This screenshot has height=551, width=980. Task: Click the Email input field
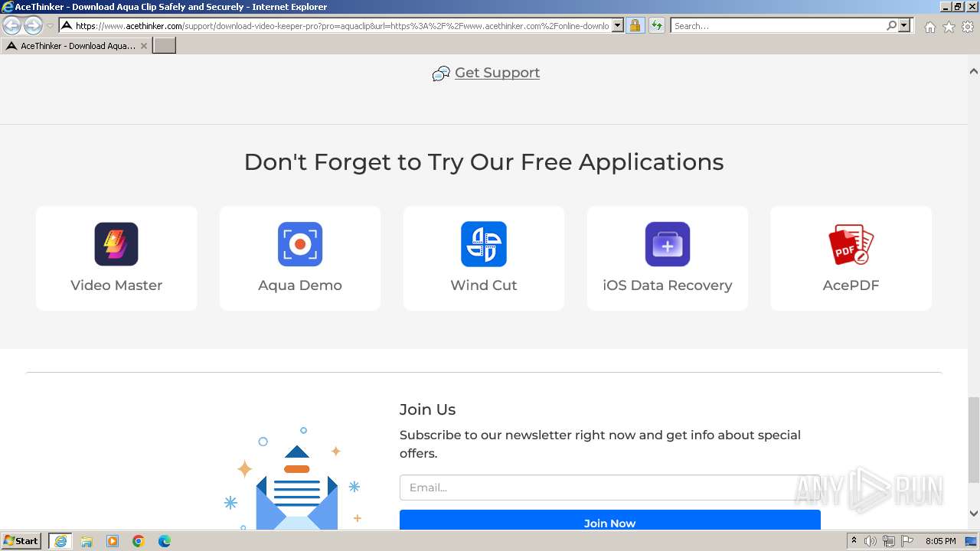tap(610, 487)
